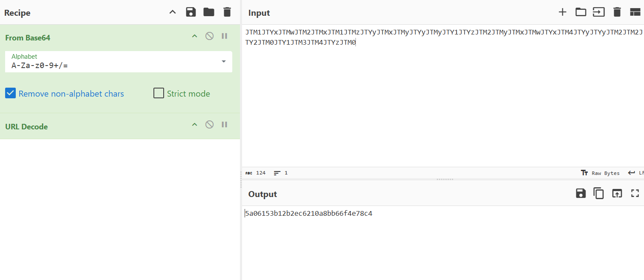Maximise the output pane
The image size is (644, 280).
coord(635,194)
